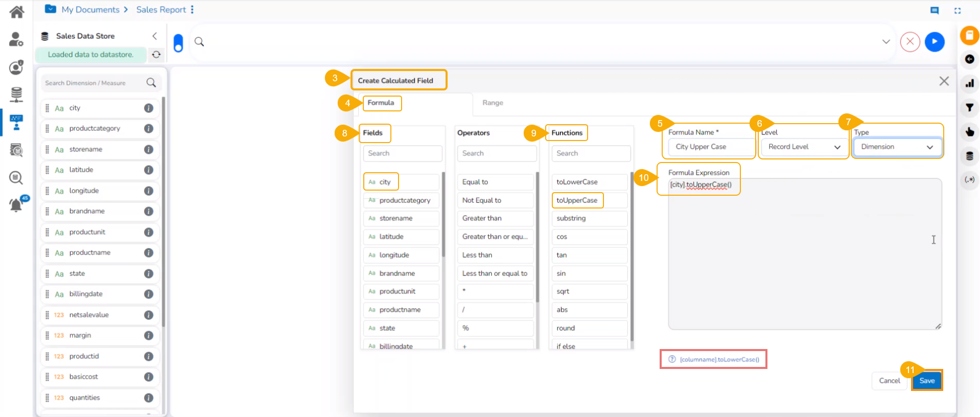Open the orange clipboard icon in right rail
980x417 pixels.
click(x=969, y=36)
